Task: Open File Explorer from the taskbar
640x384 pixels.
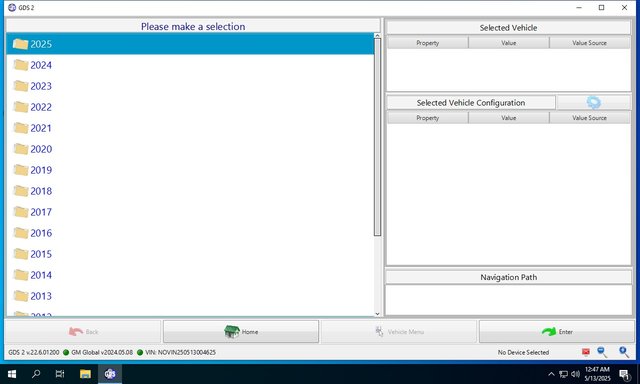Action: 85,374
